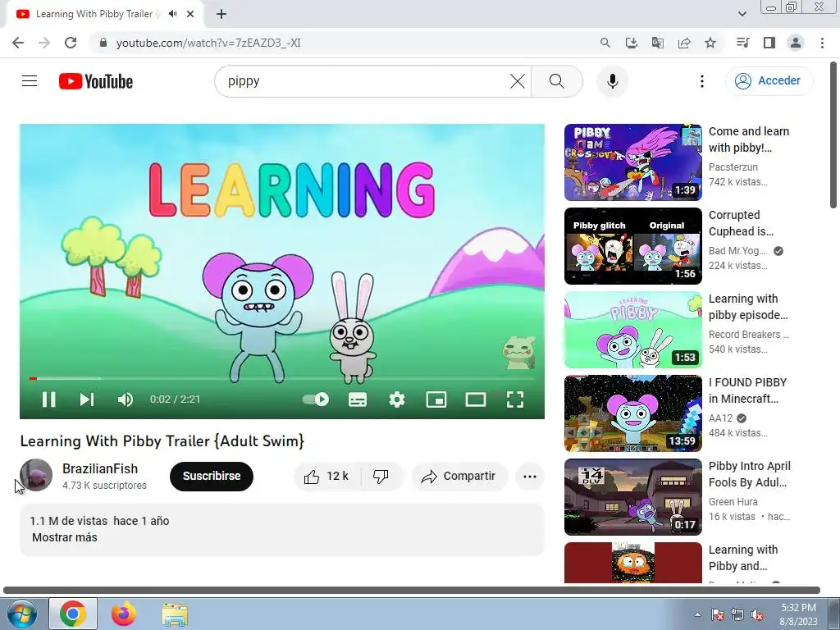Open the YouTube settings three-dot menu
Screen dimensions: 840x630
coord(702,81)
